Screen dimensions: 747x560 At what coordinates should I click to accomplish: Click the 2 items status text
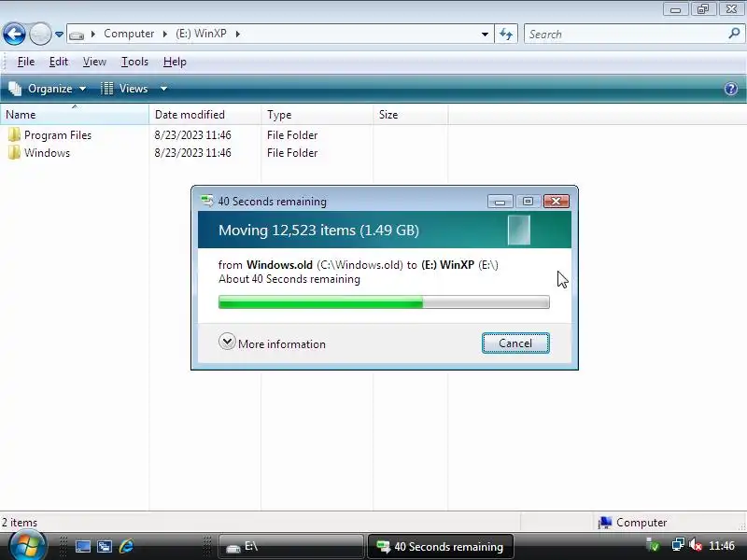click(x=19, y=523)
